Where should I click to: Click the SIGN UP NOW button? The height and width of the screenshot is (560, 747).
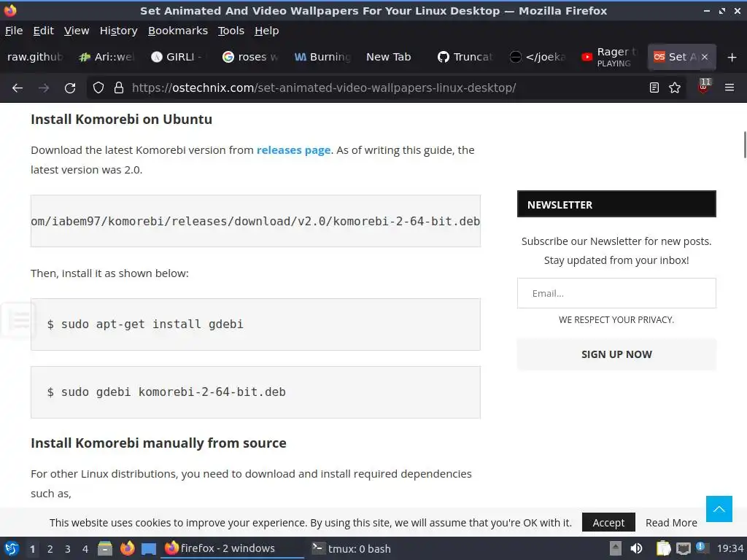(x=616, y=354)
